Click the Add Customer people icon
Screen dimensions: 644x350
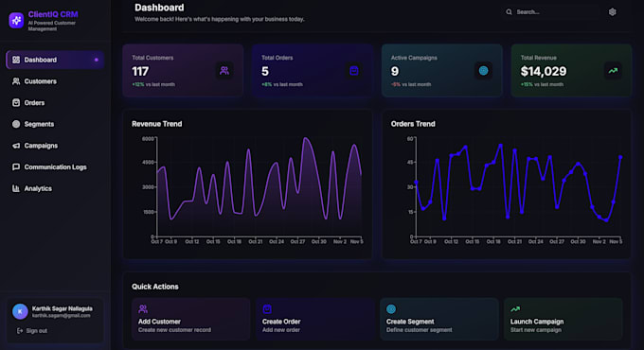(143, 309)
